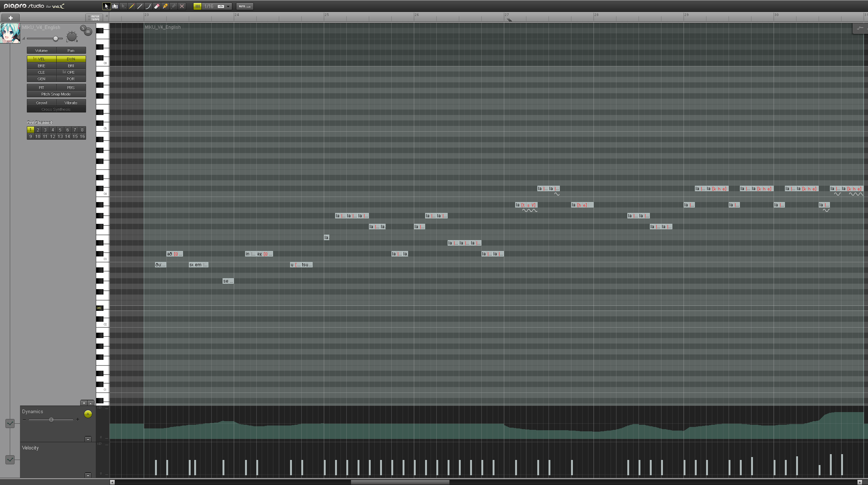Viewport: 868px width, 485px height.
Task: Toggle the grid snap button
Action: pos(197,6)
